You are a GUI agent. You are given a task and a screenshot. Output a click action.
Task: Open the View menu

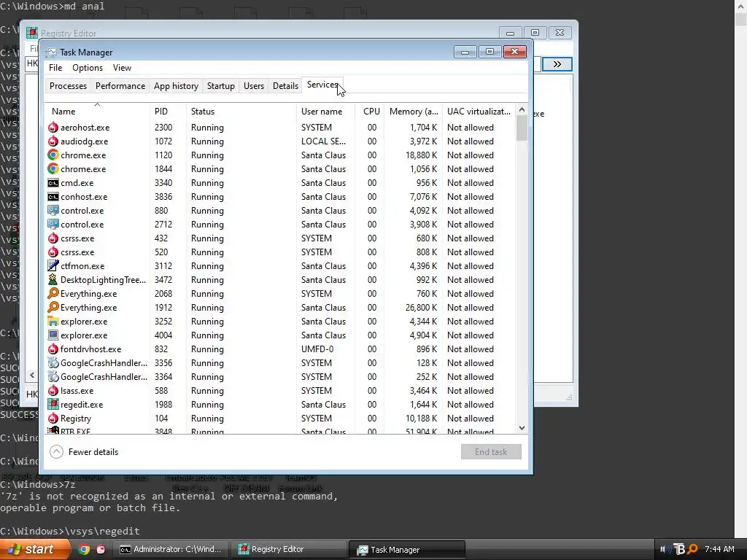click(122, 68)
